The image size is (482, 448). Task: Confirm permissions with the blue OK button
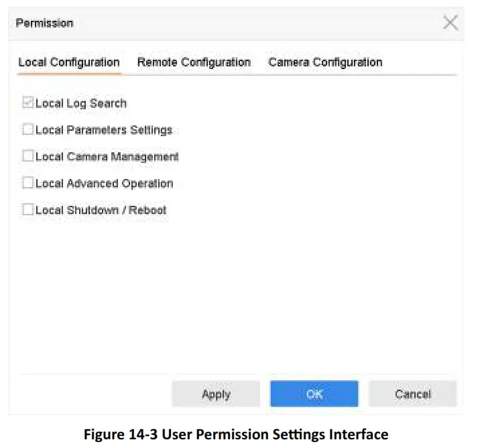pyautogui.click(x=314, y=394)
